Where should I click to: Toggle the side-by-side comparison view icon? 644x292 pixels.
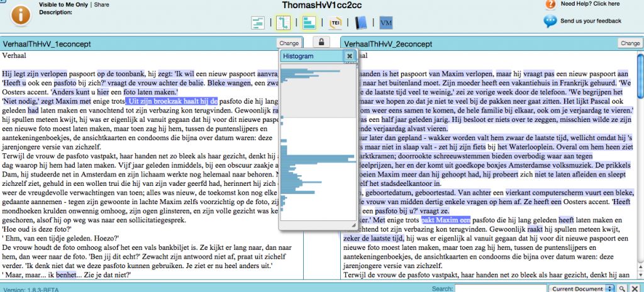tap(283, 23)
